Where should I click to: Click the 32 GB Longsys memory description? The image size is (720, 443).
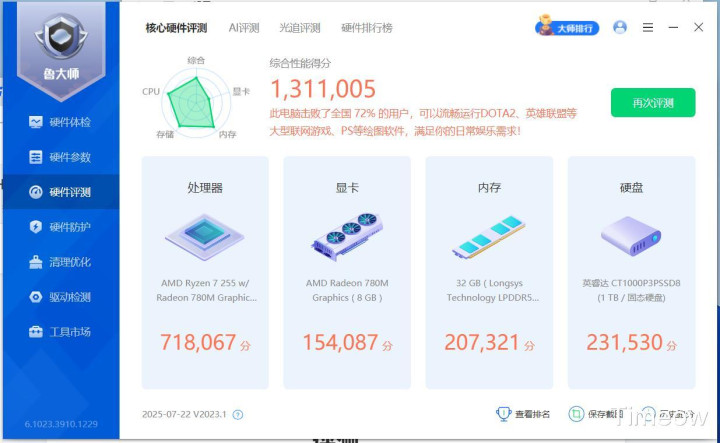[492, 290]
